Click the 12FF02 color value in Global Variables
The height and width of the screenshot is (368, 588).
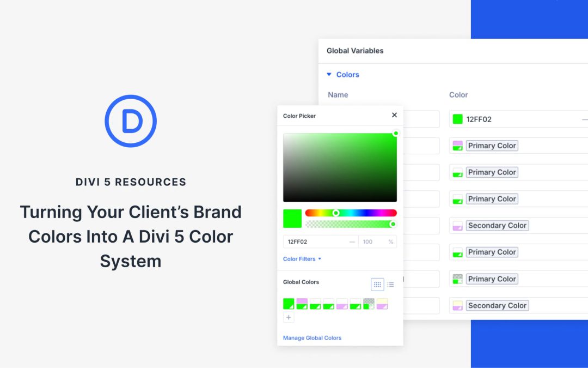(x=479, y=119)
